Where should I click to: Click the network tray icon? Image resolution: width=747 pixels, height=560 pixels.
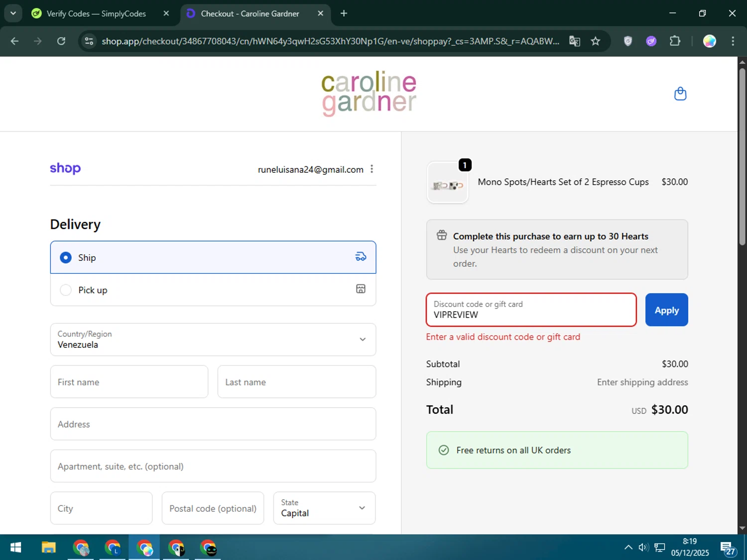[660, 548]
